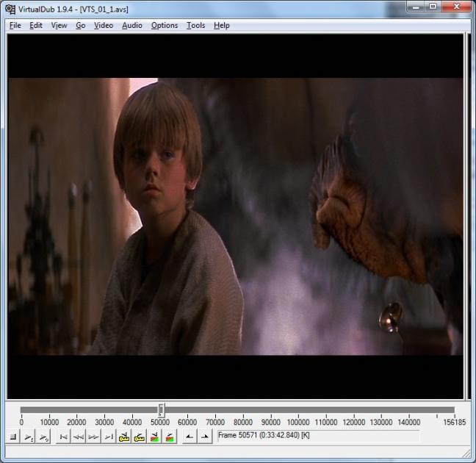Go to previous scene change
This screenshot has height=463, width=476.
tap(154, 437)
